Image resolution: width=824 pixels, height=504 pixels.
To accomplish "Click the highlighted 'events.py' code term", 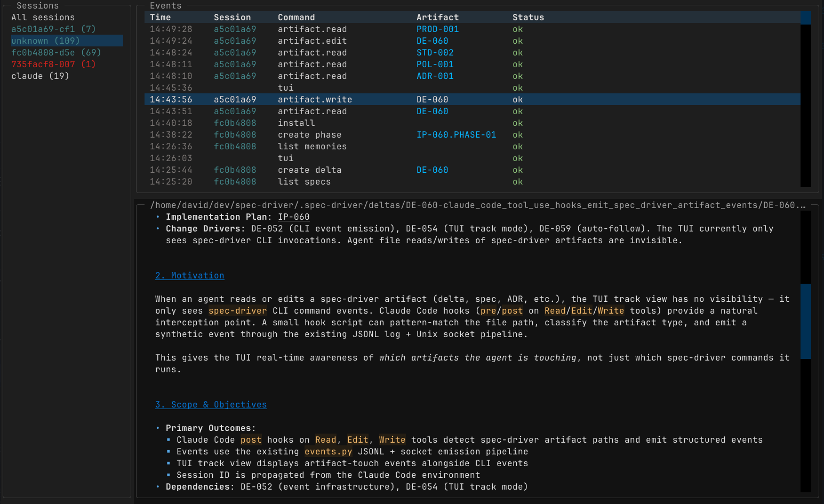I will coord(328,452).
